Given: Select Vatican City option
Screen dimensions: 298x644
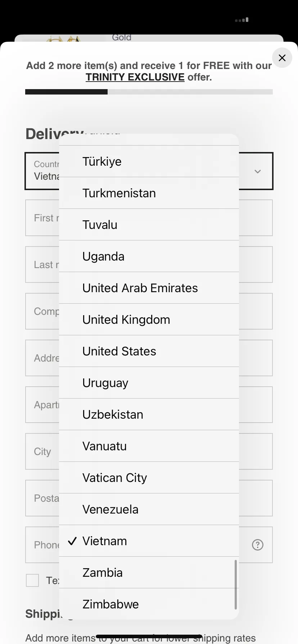Looking at the screenshot, I should click(149, 478).
